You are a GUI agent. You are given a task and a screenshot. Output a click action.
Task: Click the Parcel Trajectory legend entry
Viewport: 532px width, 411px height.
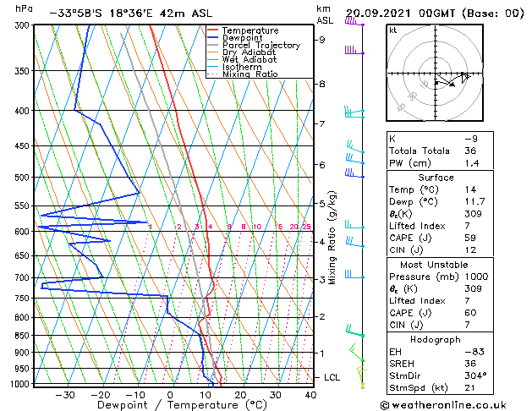pyautogui.click(x=254, y=45)
